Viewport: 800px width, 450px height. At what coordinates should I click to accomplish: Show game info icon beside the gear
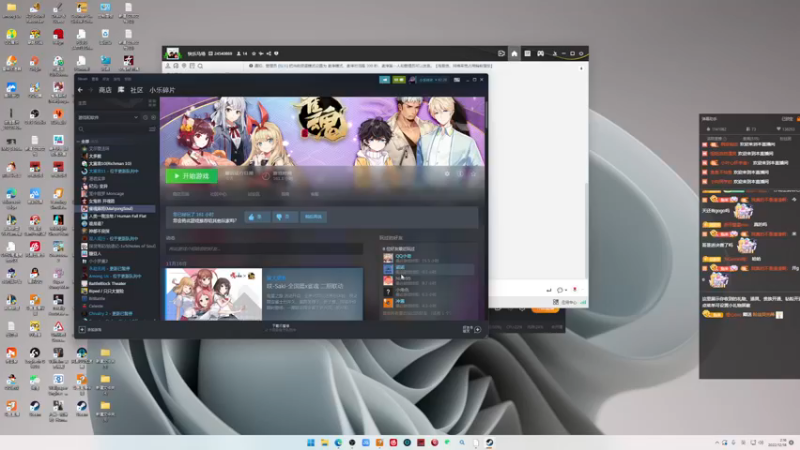(460, 174)
